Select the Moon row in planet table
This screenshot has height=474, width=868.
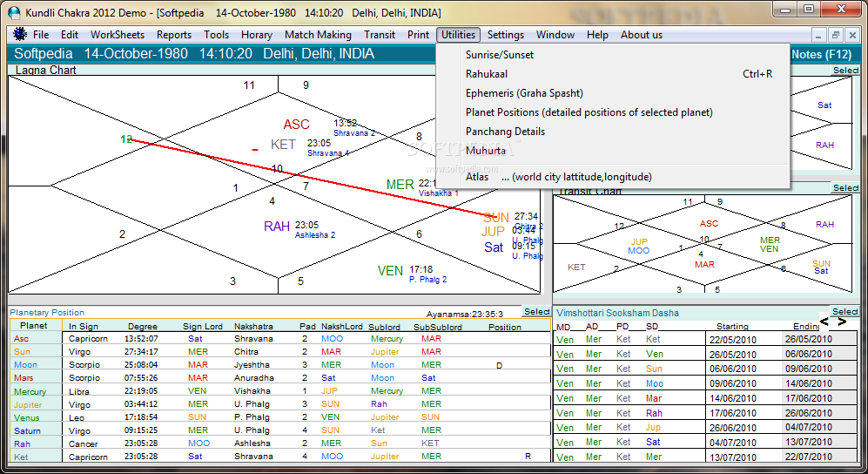click(x=280, y=365)
